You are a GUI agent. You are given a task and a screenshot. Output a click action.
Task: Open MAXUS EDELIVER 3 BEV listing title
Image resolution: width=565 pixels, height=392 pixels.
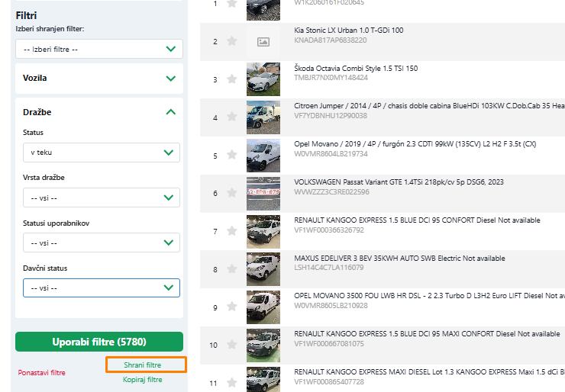pos(399,258)
